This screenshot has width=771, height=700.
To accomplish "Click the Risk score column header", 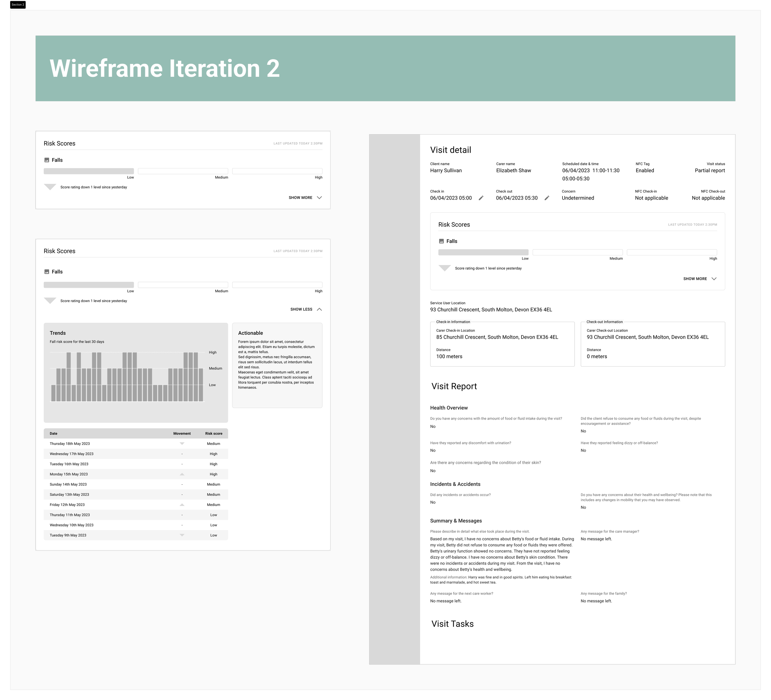I will pos(214,433).
